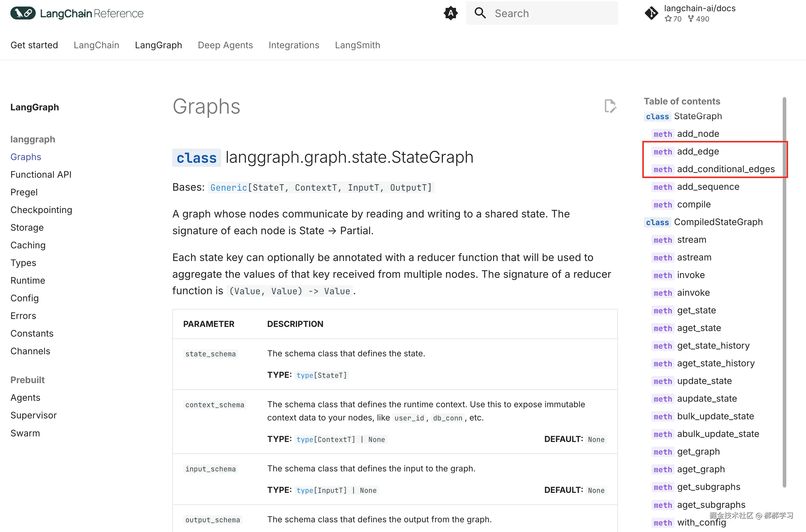Screen dimensions: 806x532
Task: Click the edit page icon beside Graphs
Action: coord(610,106)
